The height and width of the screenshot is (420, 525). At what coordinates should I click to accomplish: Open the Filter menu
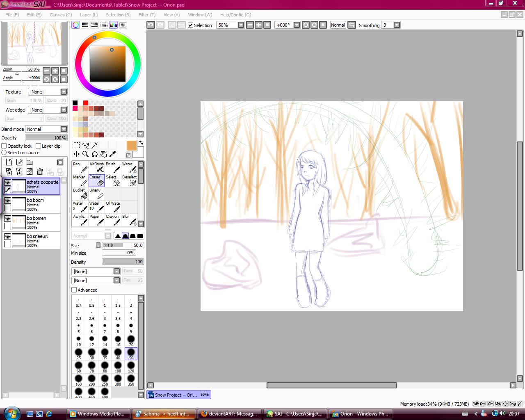coord(146,15)
